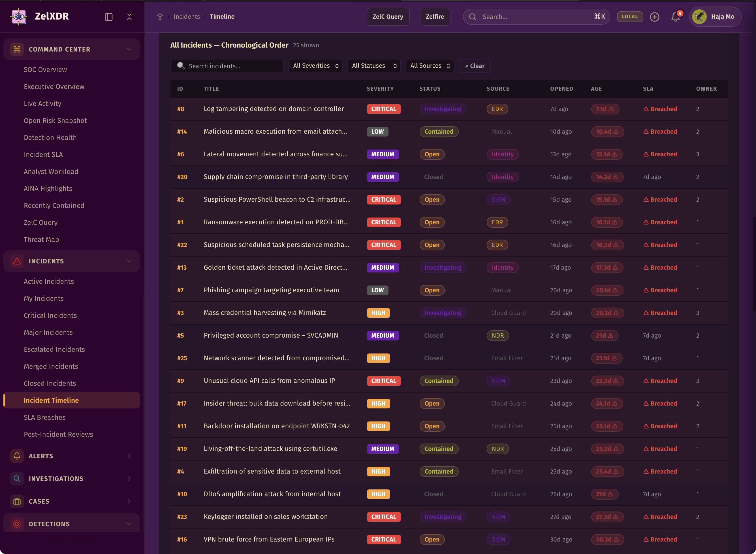Toggle the sidebar panel layout icon
756x554 pixels.
109,17
